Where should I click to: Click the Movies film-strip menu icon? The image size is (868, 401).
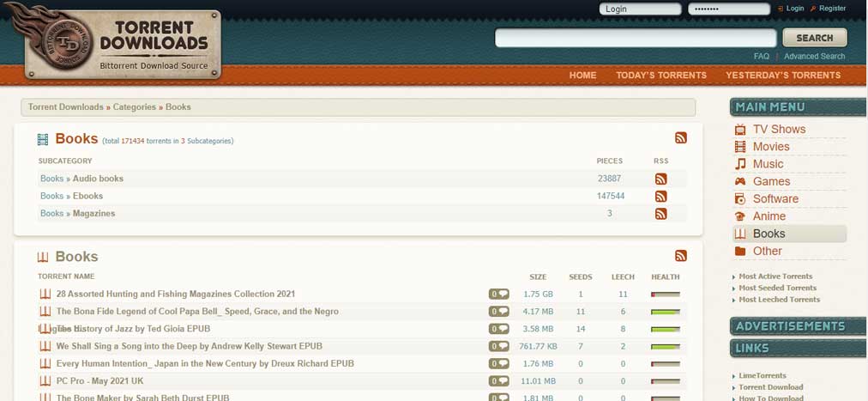tap(740, 147)
